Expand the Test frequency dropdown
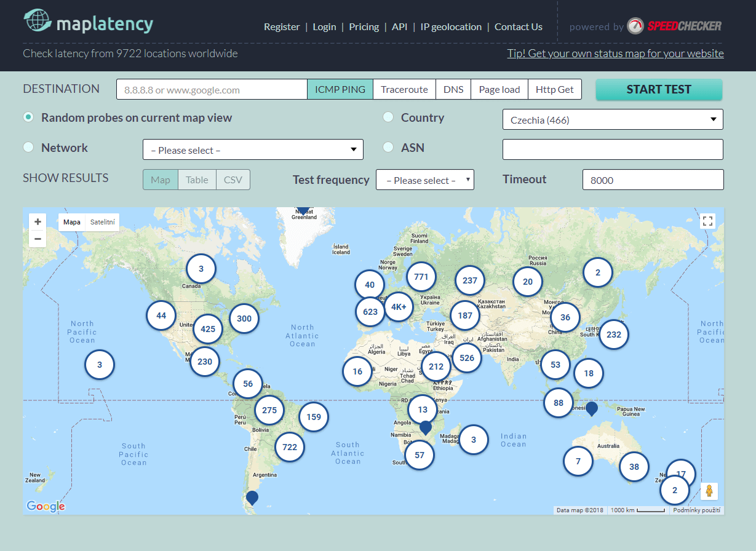The height and width of the screenshot is (551, 756). 425,180
